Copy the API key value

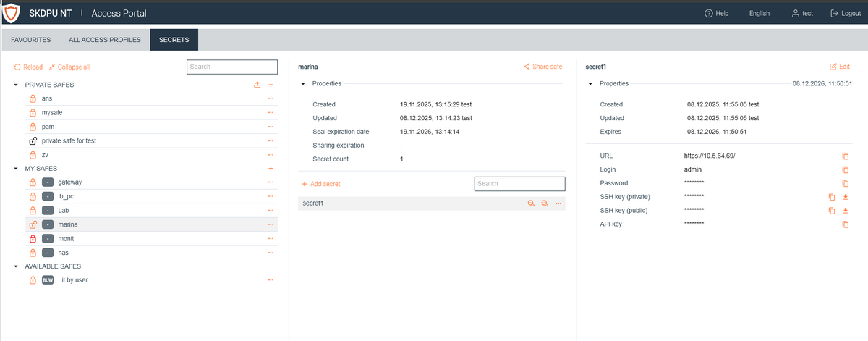point(844,224)
